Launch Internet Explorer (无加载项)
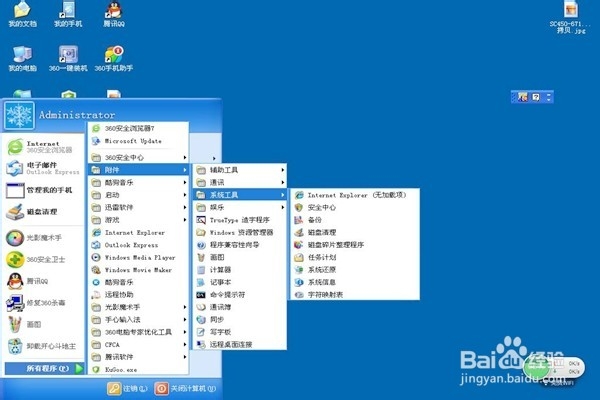The image size is (600, 400). pyautogui.click(x=355, y=195)
